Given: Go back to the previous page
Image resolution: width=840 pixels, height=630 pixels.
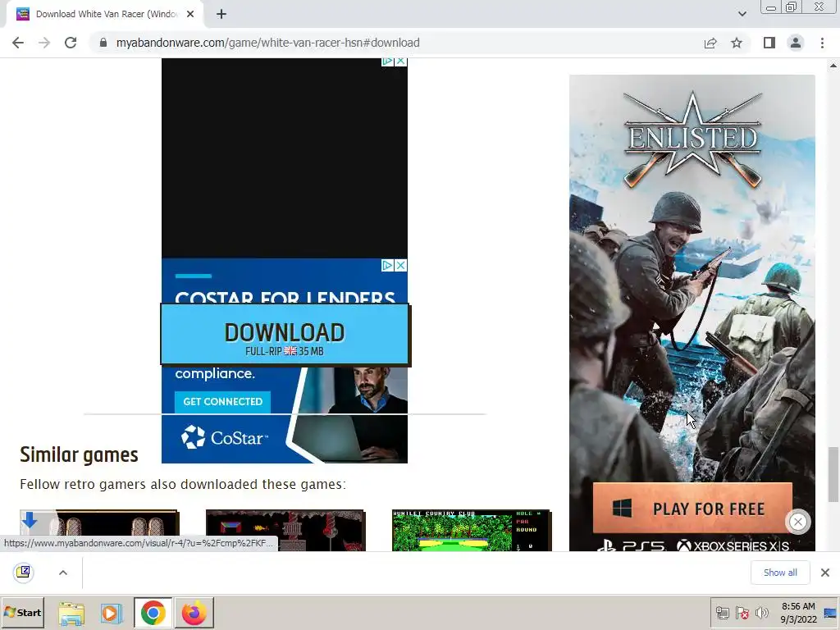Looking at the screenshot, I should (18, 43).
